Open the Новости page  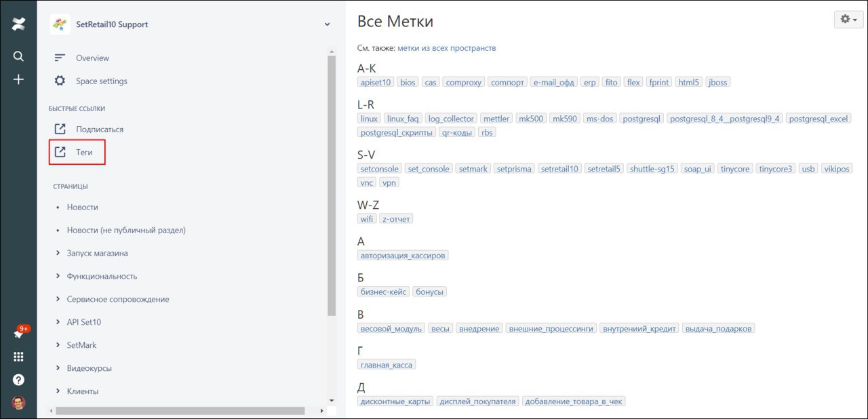[x=82, y=207]
